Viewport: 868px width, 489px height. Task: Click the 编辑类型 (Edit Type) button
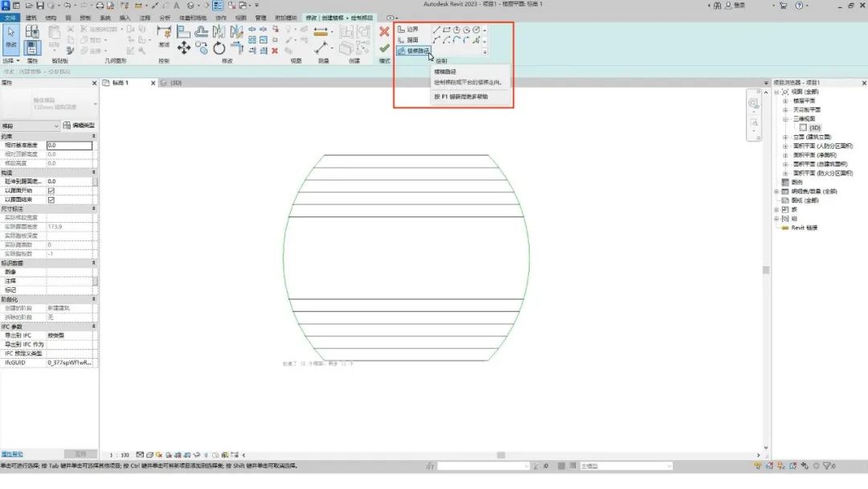point(79,125)
